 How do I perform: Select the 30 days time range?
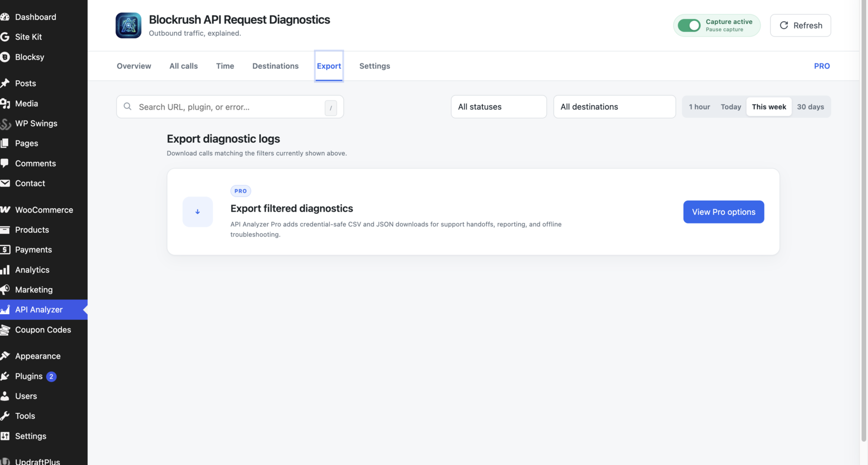(x=810, y=107)
